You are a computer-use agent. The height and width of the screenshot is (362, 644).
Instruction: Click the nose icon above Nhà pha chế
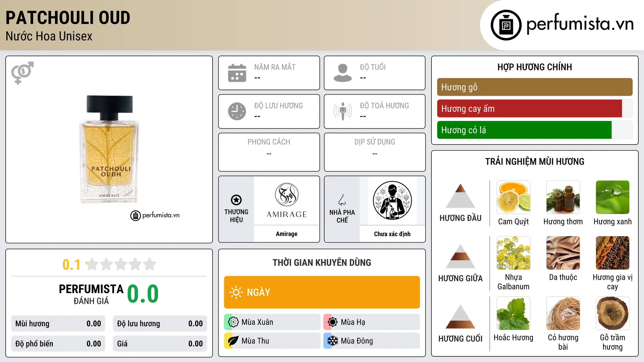tap(342, 200)
